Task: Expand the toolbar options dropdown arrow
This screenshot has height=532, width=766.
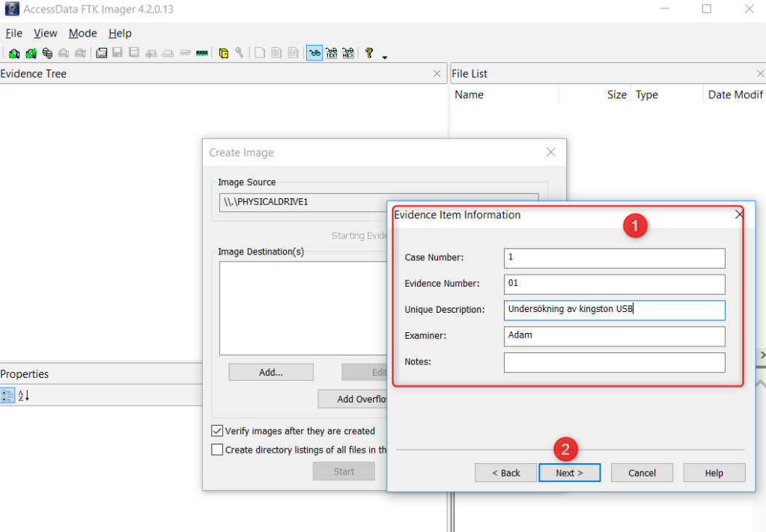Action: [385, 57]
